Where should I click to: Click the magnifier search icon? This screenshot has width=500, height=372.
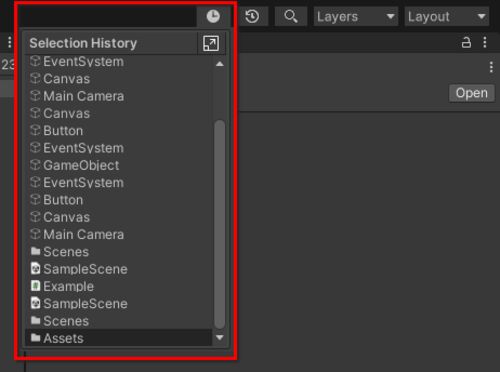point(291,16)
